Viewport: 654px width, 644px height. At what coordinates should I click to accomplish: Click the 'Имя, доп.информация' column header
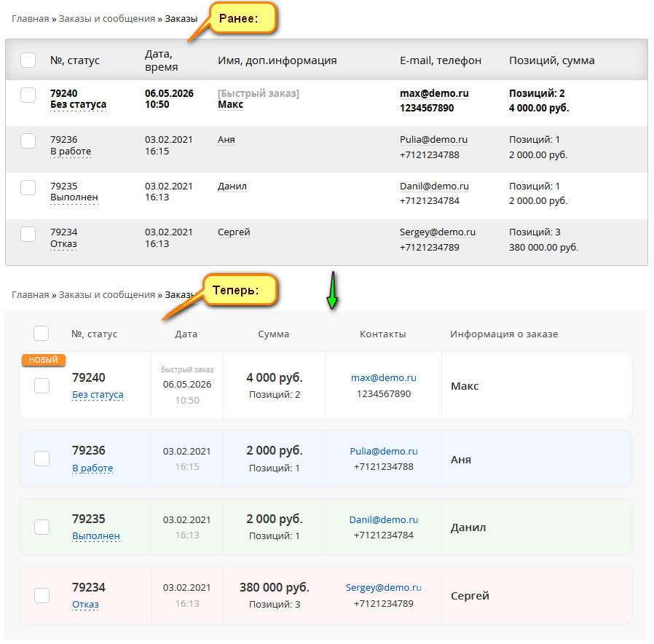277,60
